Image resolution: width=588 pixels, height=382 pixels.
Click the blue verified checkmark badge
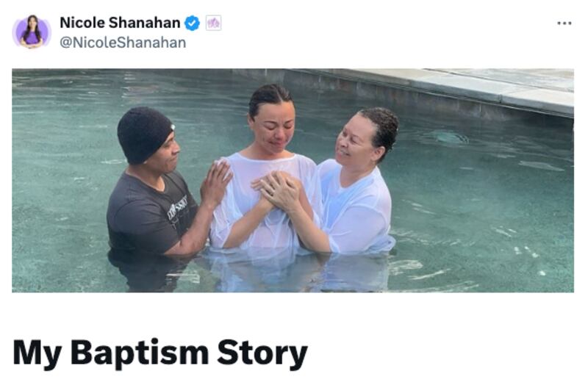click(x=193, y=24)
